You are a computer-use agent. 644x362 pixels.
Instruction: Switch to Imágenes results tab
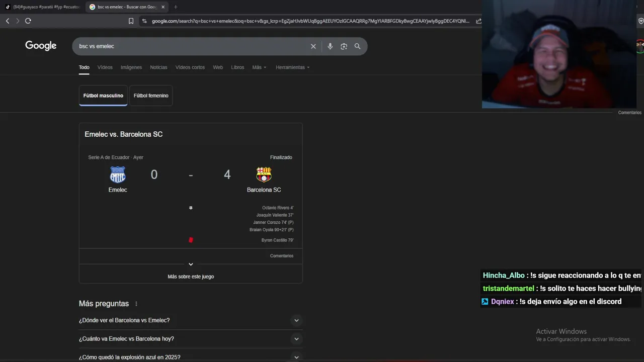[x=131, y=67]
